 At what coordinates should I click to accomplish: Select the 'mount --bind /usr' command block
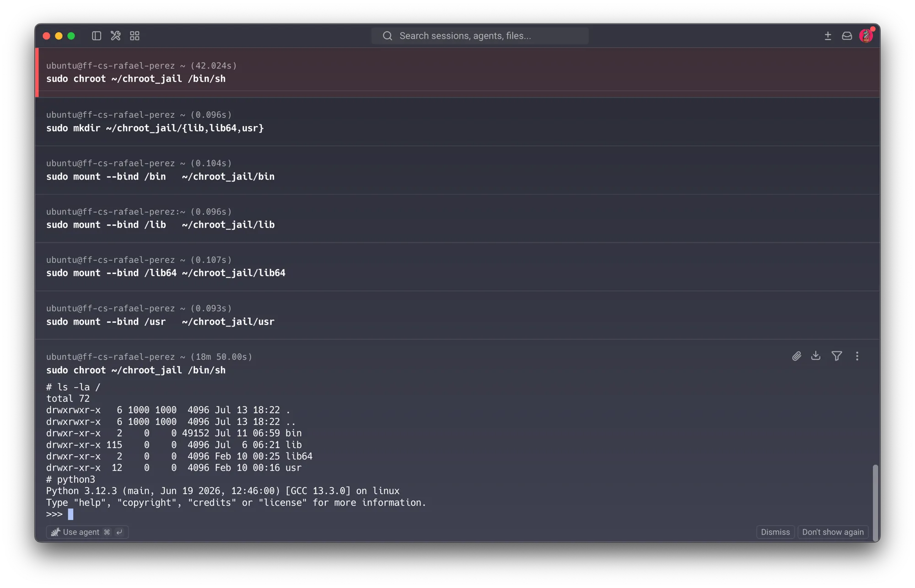point(457,315)
